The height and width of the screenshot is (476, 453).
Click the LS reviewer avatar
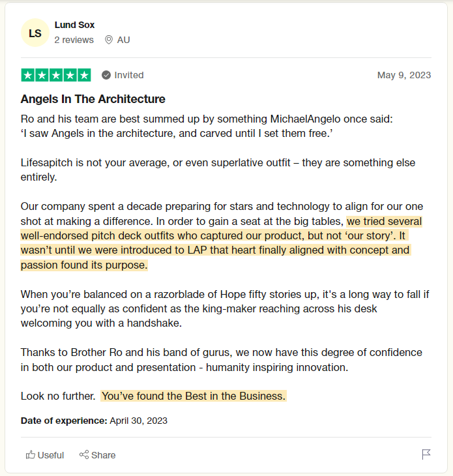tap(35, 33)
